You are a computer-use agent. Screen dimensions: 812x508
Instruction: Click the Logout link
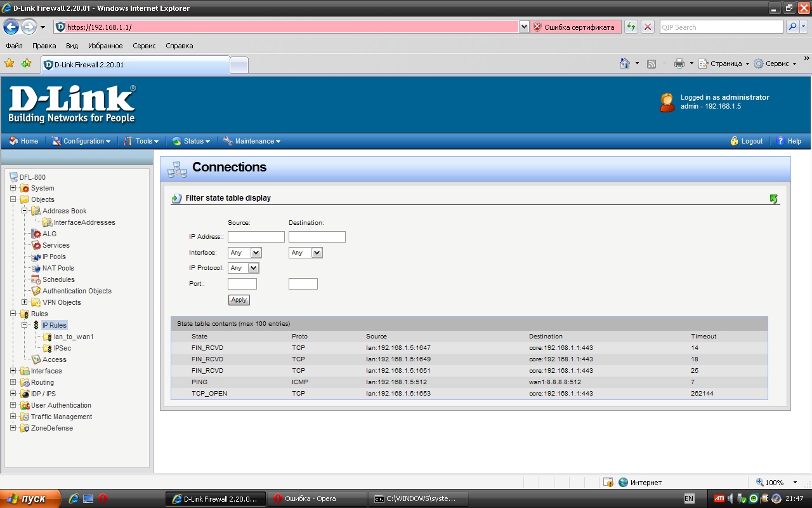(x=747, y=141)
